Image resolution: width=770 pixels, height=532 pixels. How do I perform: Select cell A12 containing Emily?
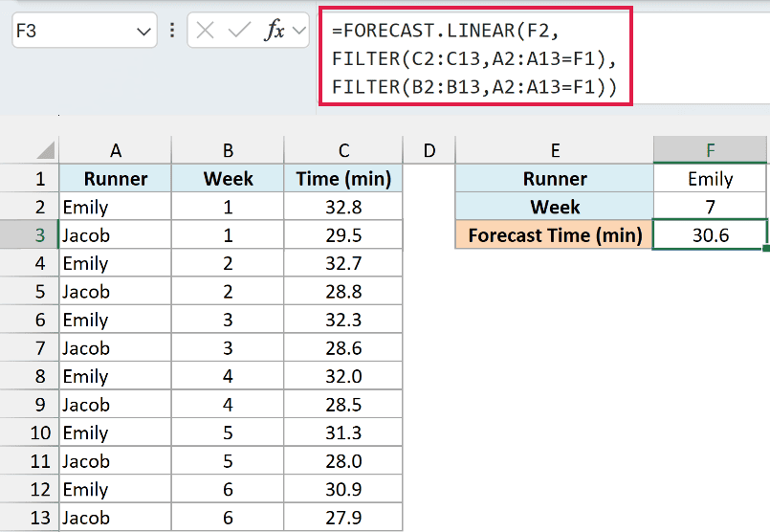point(116,489)
